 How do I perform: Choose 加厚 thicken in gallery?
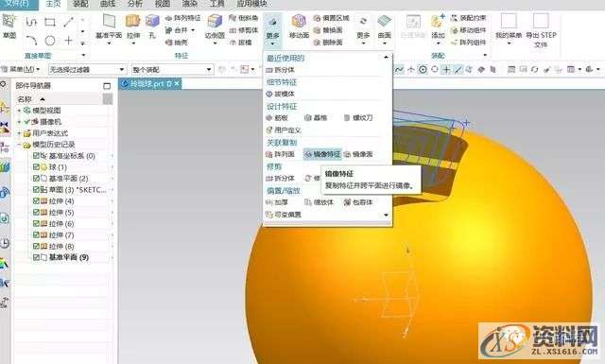tap(277, 202)
